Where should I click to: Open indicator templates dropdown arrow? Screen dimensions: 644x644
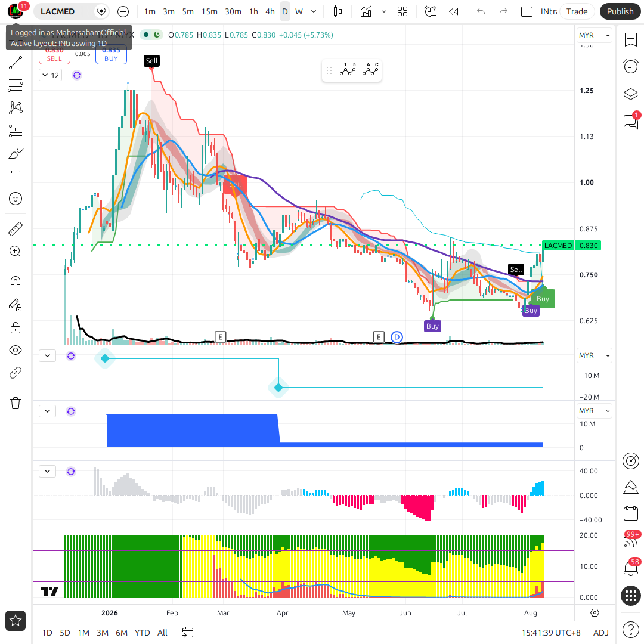pos(384,11)
